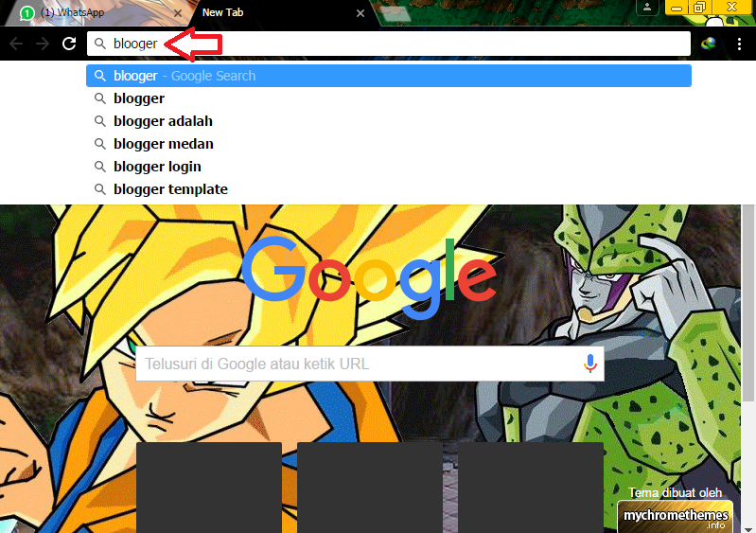Click the address bar containing blooger
The width and height of the screenshot is (756, 533).
389,44
